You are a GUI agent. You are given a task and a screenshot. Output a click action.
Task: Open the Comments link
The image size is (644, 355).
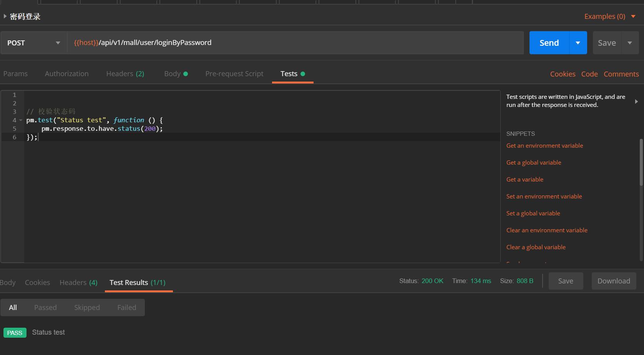pos(621,74)
